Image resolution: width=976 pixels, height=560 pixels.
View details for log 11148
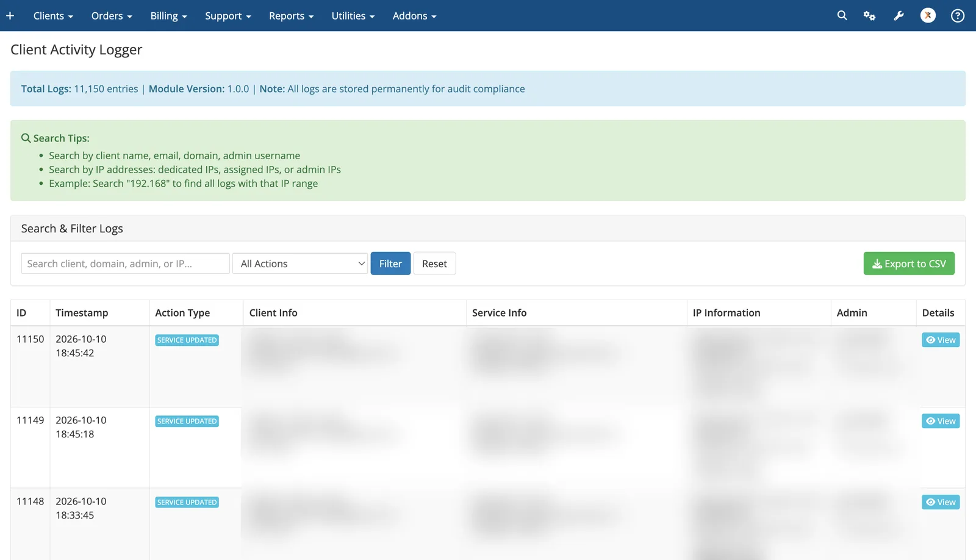(941, 502)
